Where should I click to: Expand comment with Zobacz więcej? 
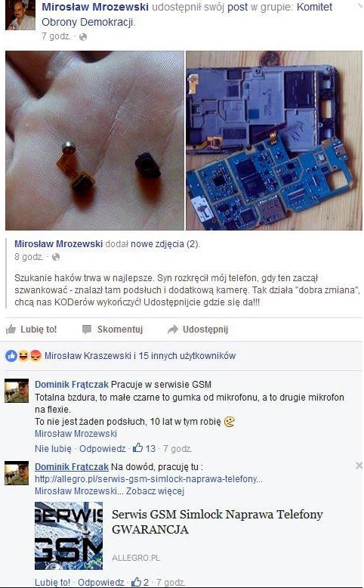155,491
